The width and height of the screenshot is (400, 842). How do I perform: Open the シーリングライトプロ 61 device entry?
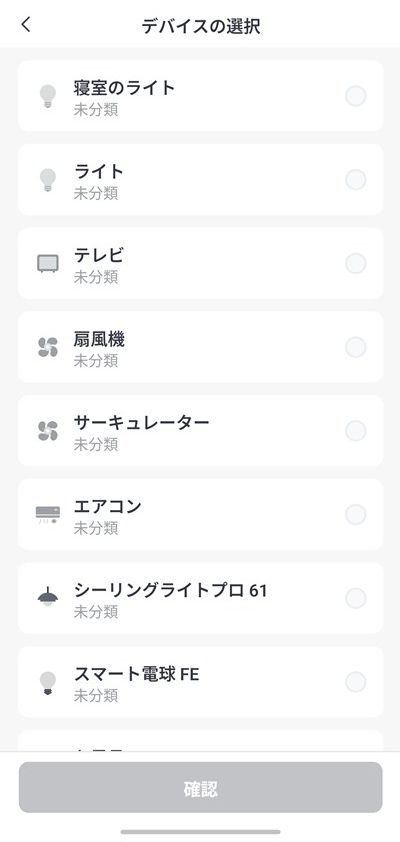(200, 598)
